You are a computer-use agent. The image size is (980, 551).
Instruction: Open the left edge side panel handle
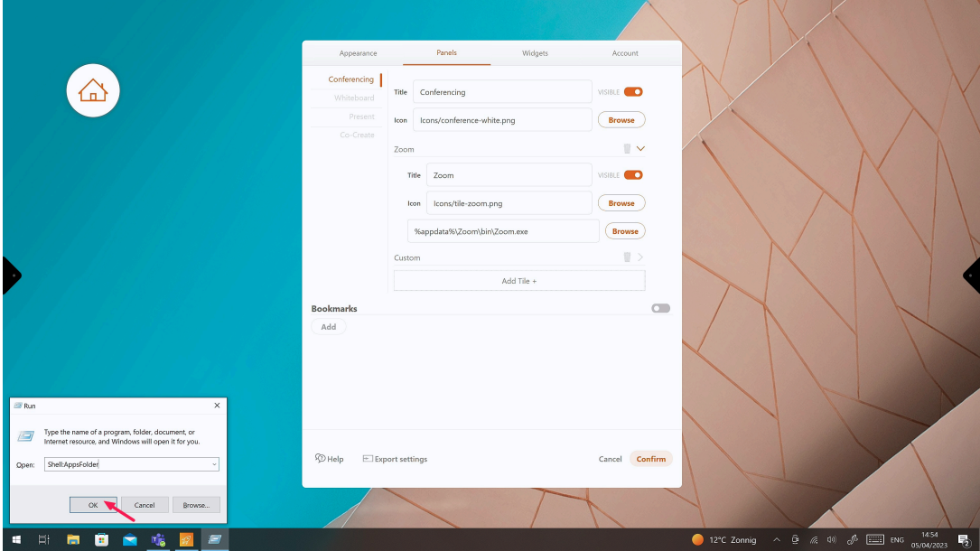coord(10,275)
